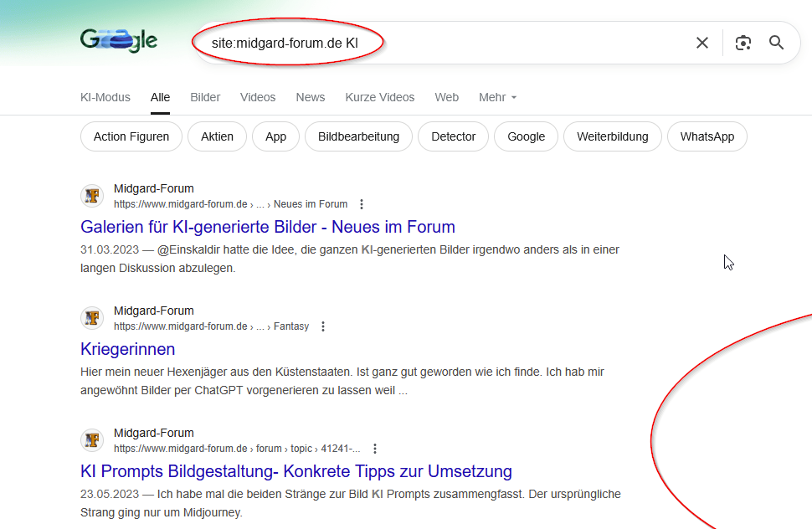Expand the Mehr dropdown
The width and height of the screenshot is (812, 529).
(497, 97)
